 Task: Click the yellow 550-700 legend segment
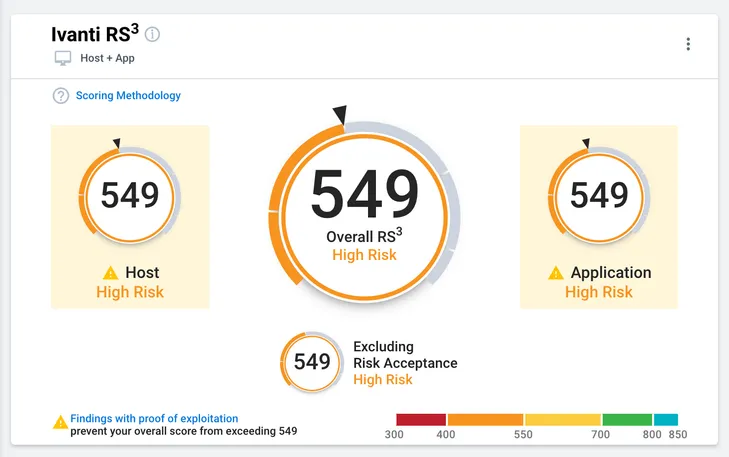563,420
